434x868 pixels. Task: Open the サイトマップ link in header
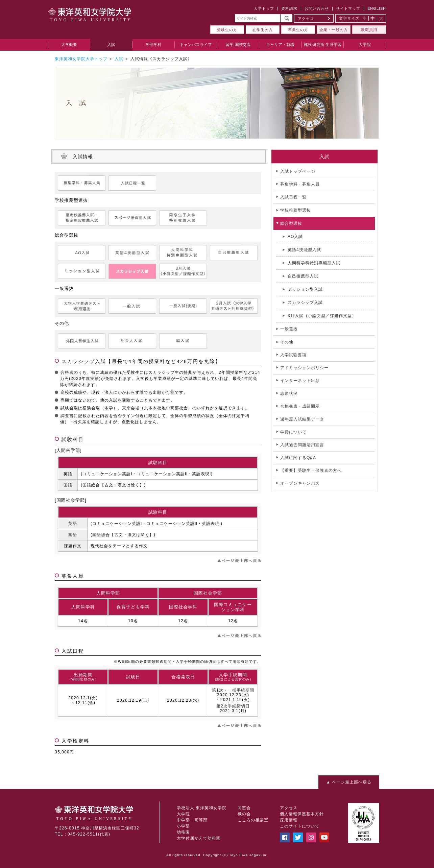(x=348, y=8)
